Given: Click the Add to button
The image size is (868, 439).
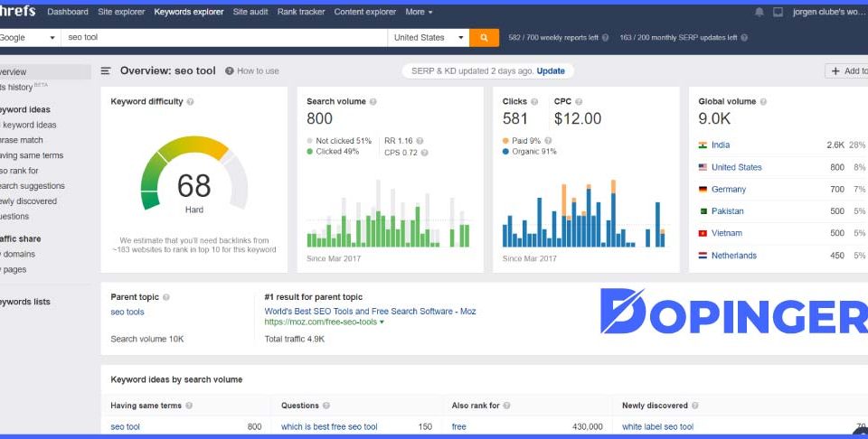Looking at the screenshot, I should [846, 70].
